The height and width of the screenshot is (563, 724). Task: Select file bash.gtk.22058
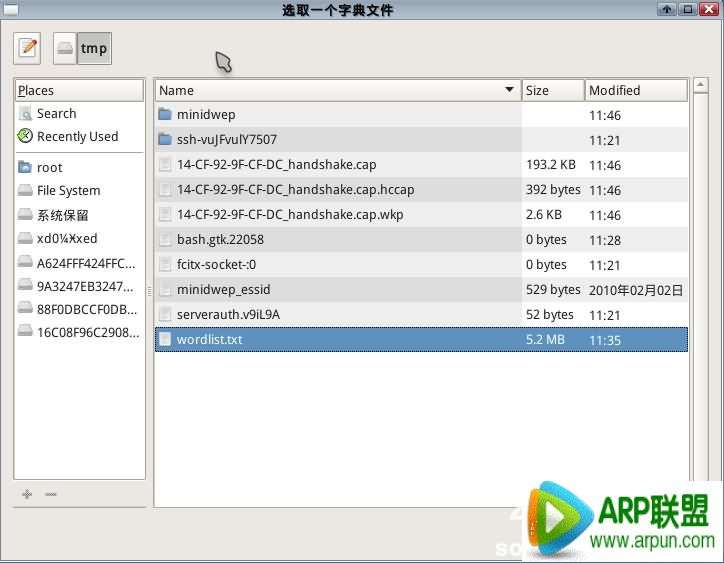(x=421, y=239)
